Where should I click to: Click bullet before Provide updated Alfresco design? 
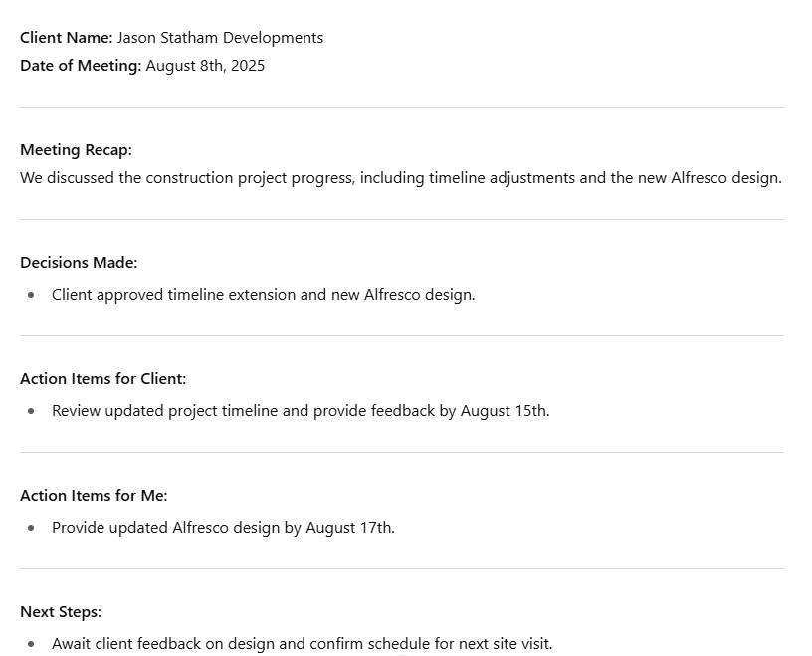[x=32, y=528]
